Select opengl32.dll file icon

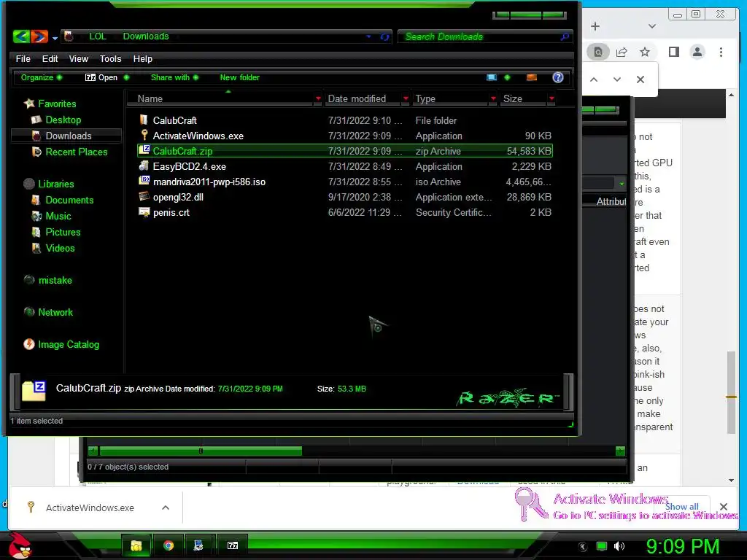[x=144, y=196]
